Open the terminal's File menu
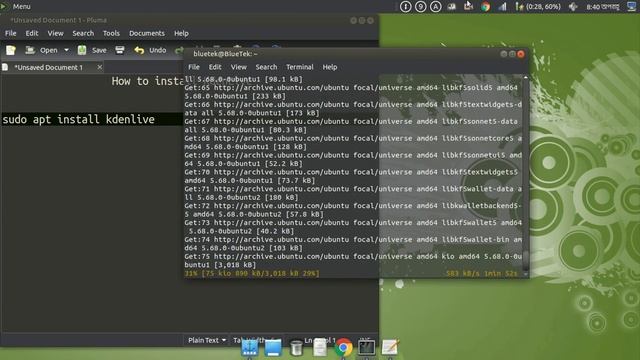 [194, 67]
